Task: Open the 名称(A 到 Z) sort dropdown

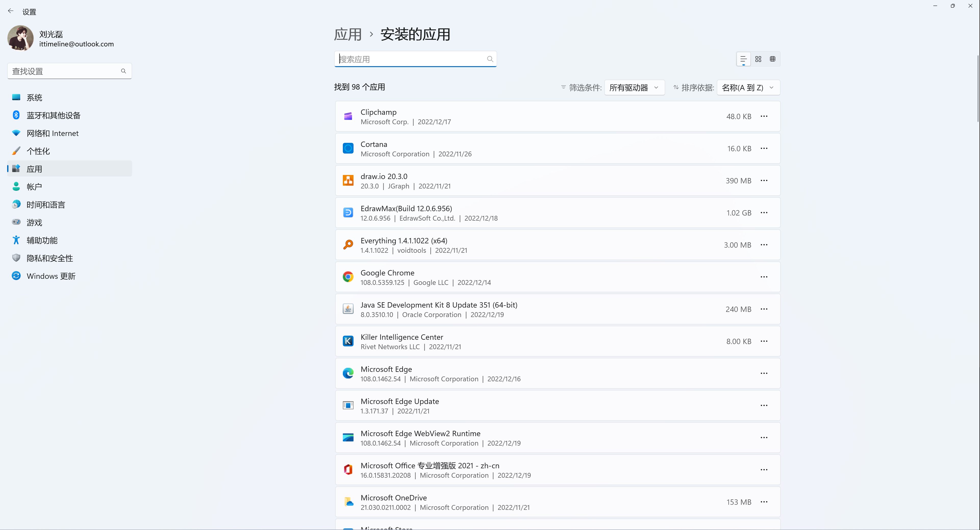Action: click(x=748, y=87)
